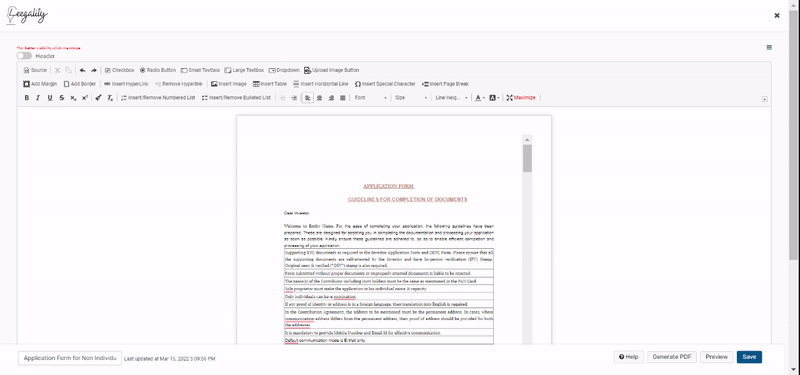
Task: Click Insert Image
Action: 229,84
